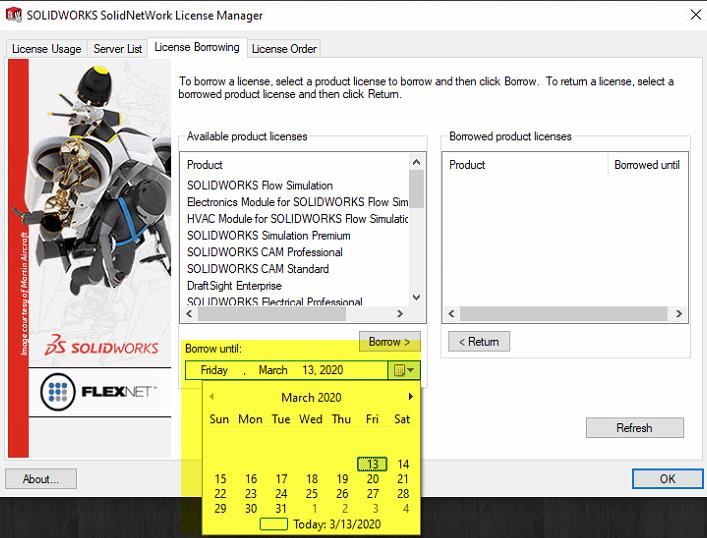Image resolution: width=707 pixels, height=538 pixels.
Task: Select DraftSight Enterprise license
Action: (234, 286)
